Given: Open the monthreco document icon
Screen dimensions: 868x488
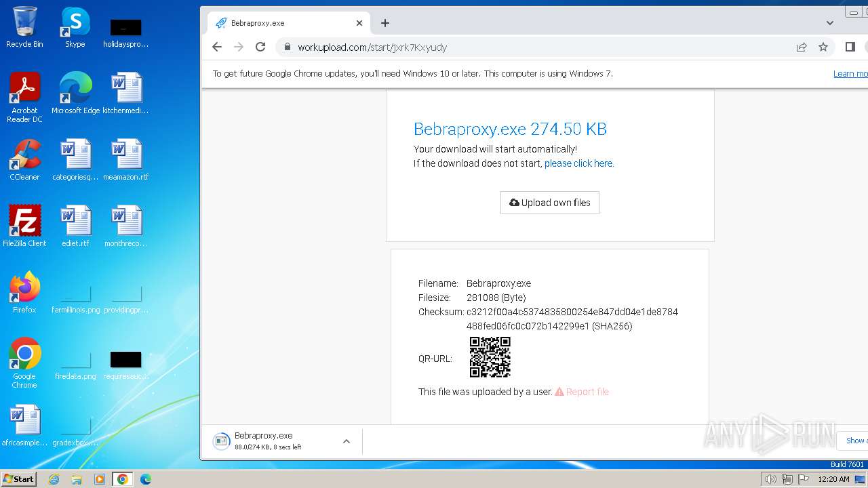Looking at the screenshot, I should pyautogui.click(x=126, y=226).
